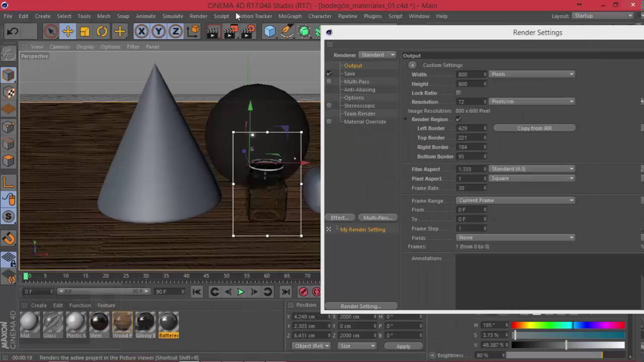
Task: Click the Copy from IRR button
Action: [x=534, y=128]
